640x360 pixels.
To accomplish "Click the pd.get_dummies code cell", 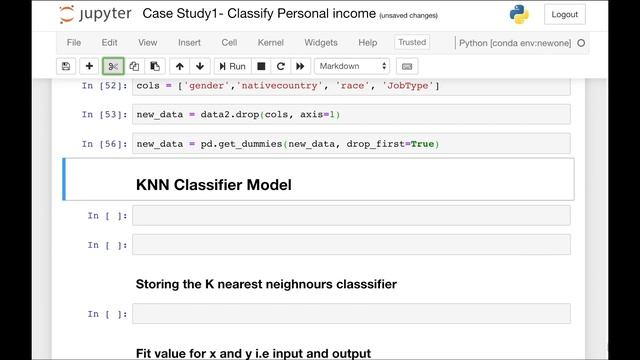I will 351,144.
